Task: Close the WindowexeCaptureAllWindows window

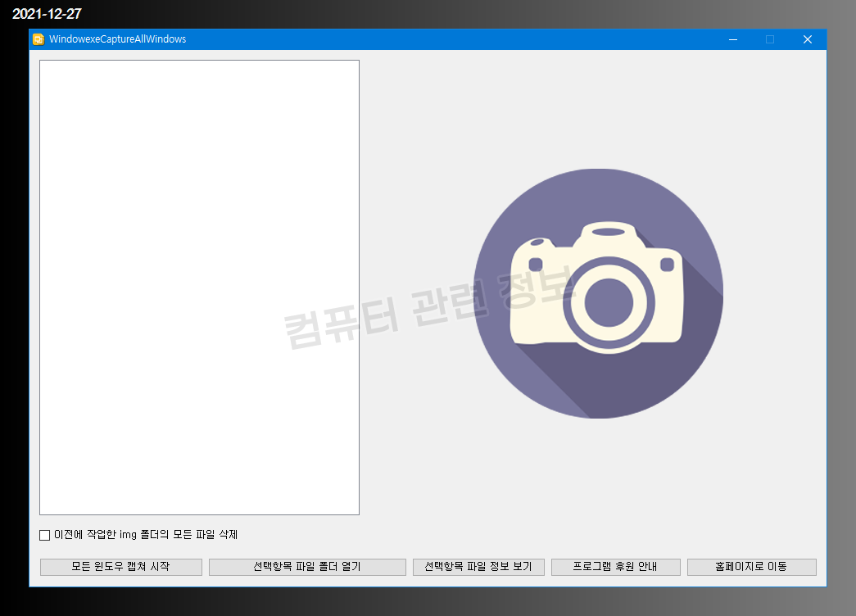Action: pos(808,39)
